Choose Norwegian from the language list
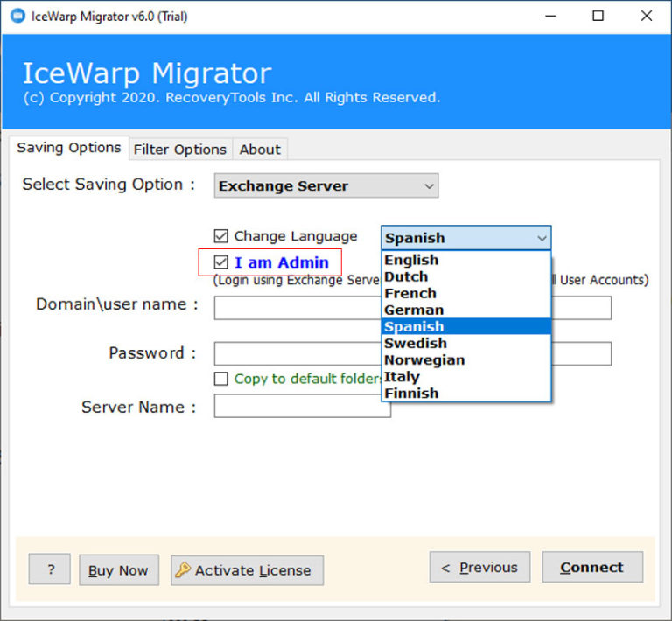672x621 pixels. 465,359
